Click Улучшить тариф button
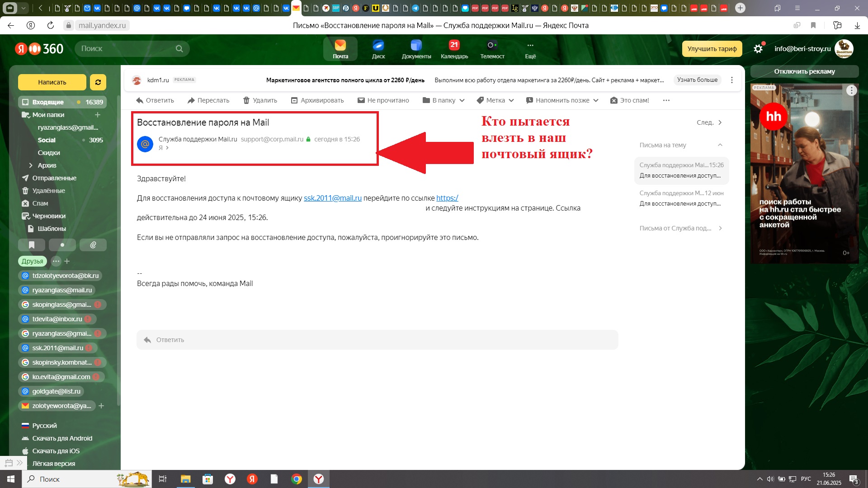868x488 pixels. [x=712, y=49]
